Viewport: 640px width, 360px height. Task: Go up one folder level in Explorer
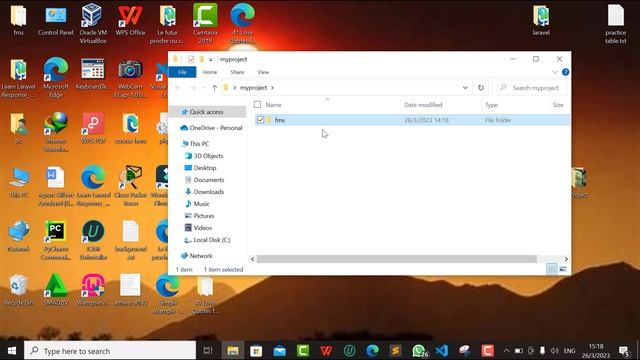click(214, 87)
